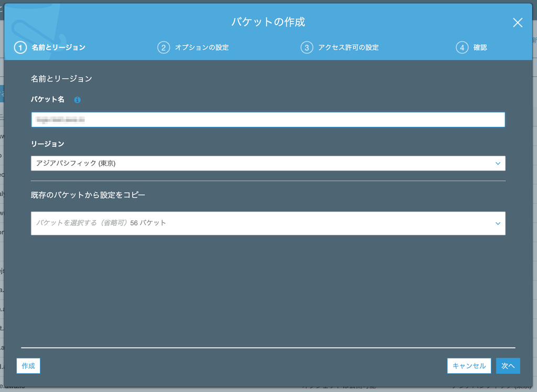Click the info icon beside バケット名
The width and height of the screenshot is (537, 392).
78,100
